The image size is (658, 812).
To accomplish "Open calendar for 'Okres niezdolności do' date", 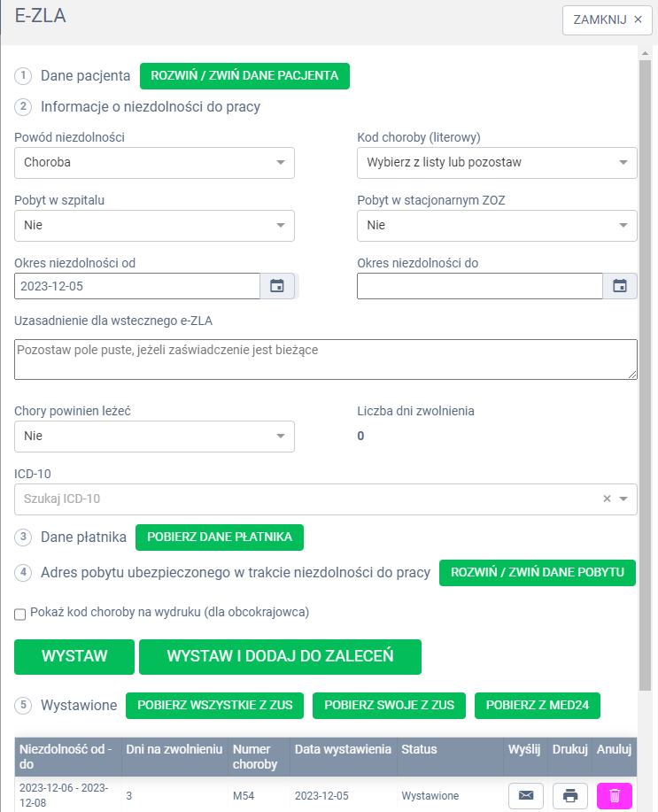I will (x=620, y=286).
